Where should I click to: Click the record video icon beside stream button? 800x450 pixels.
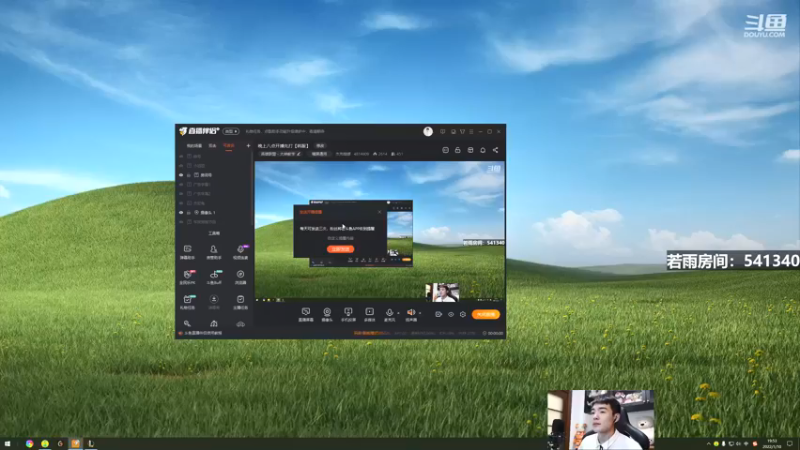[x=438, y=314]
